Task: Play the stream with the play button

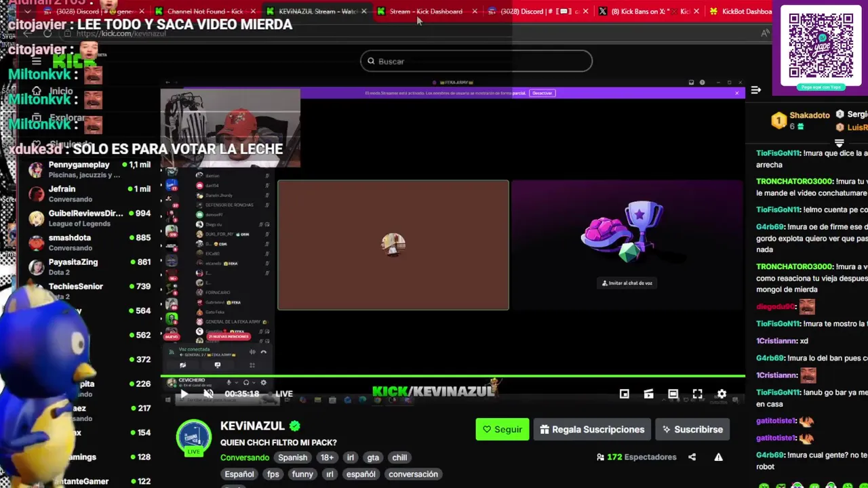Action: coord(184,394)
